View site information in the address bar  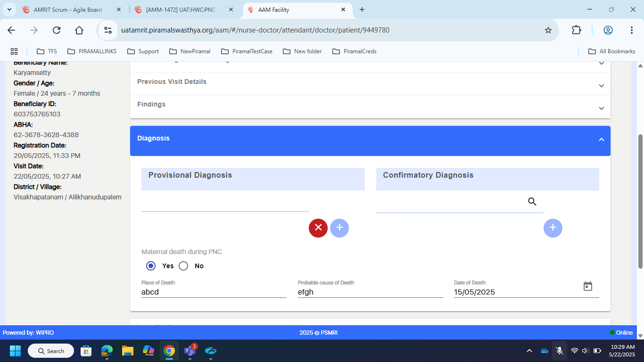tap(108, 30)
